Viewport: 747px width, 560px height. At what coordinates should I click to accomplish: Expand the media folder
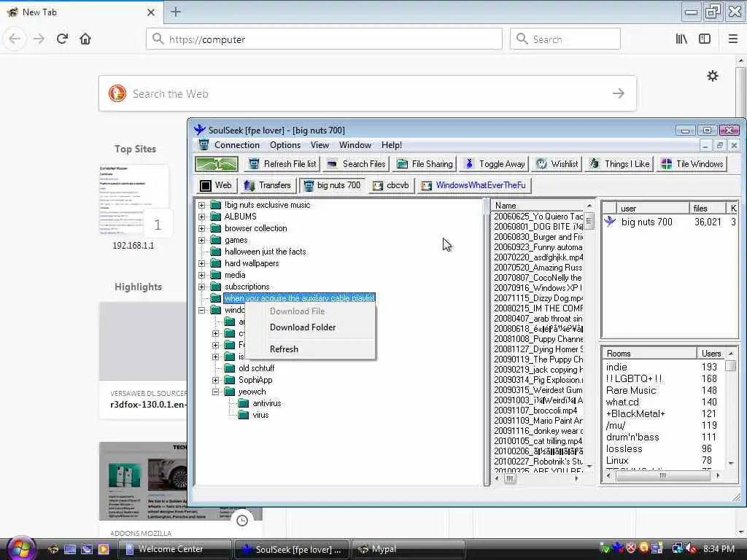[201, 275]
